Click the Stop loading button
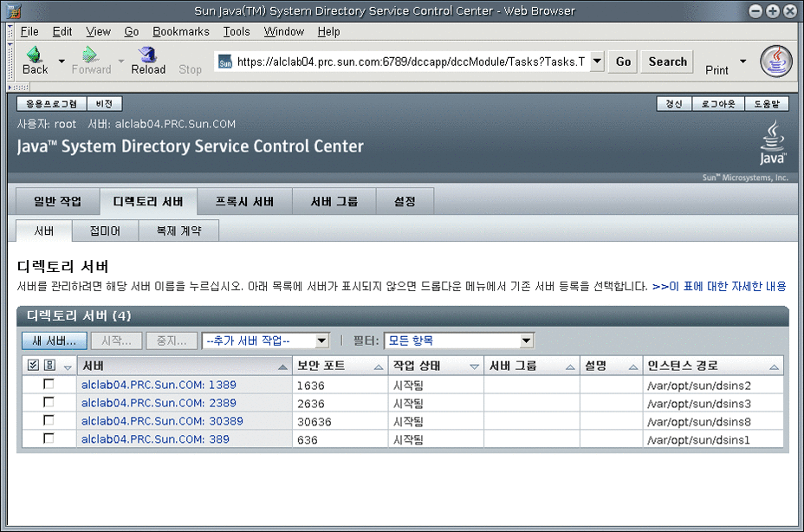 coord(190,69)
